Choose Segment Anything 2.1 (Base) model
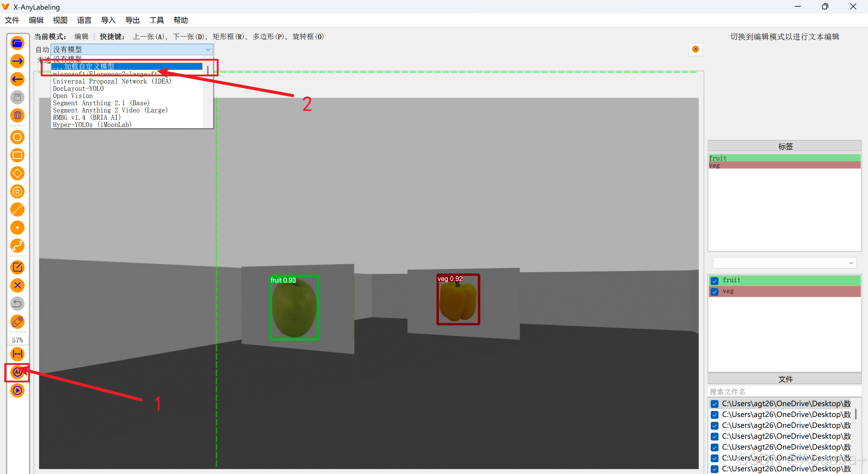Screen dimensions: 868x474 101,103
